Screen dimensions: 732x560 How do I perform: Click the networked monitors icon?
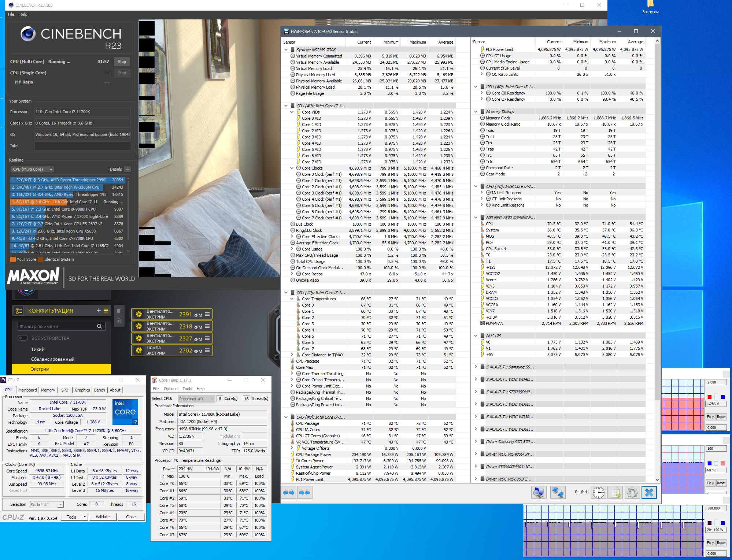(x=558, y=493)
